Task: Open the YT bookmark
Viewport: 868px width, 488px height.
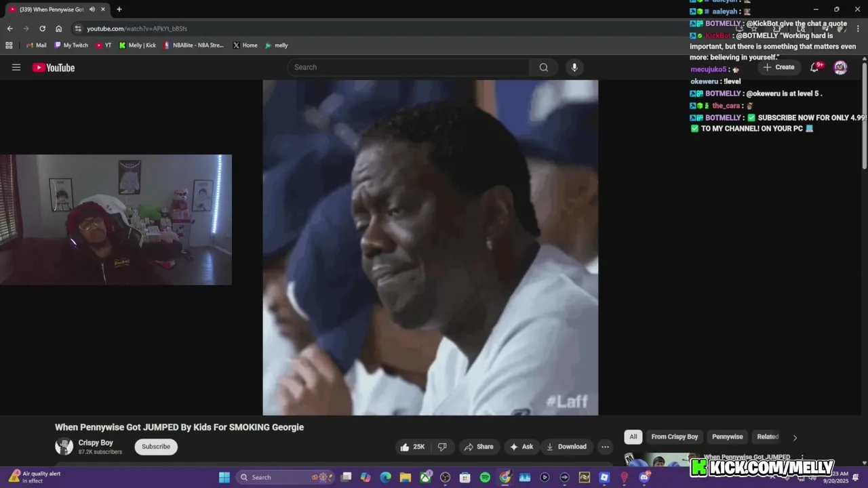Action: pos(104,45)
